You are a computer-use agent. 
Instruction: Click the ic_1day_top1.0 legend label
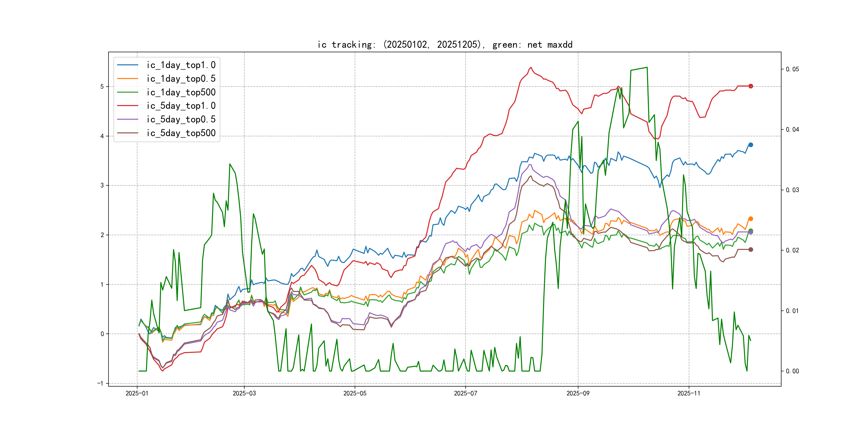[x=181, y=65]
